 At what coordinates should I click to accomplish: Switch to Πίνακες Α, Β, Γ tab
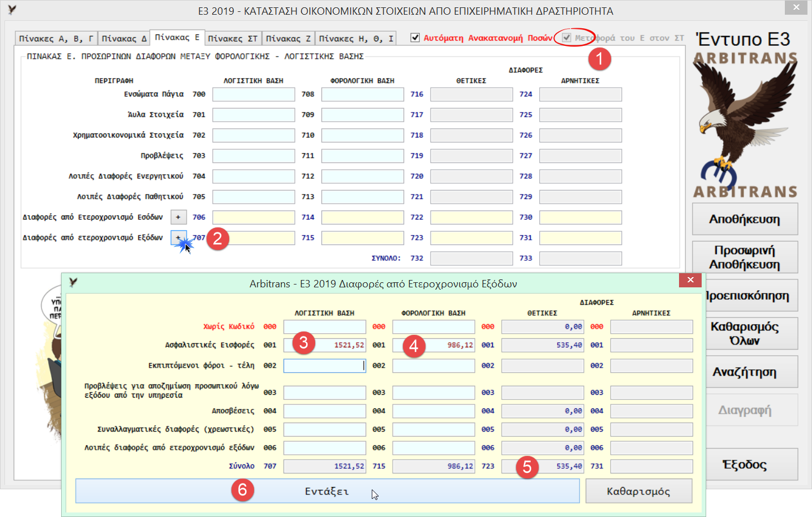56,38
